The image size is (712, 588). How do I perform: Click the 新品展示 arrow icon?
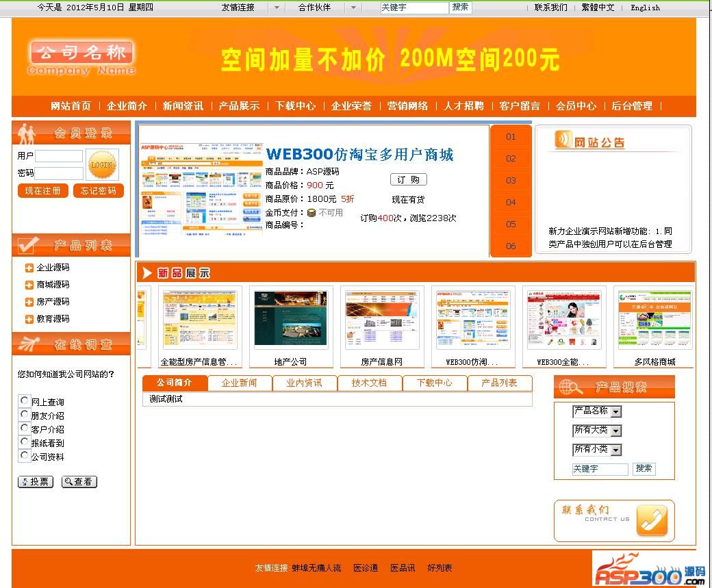(147, 273)
